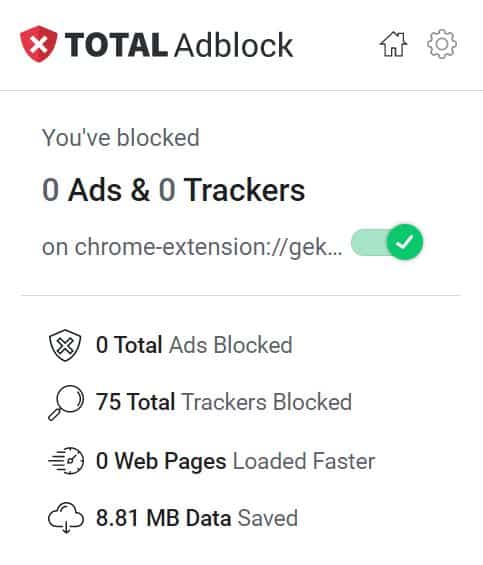Image resolution: width=483 pixels, height=565 pixels.
Task: Click the TOTAL Adblock title text
Action: pyautogui.click(x=179, y=45)
